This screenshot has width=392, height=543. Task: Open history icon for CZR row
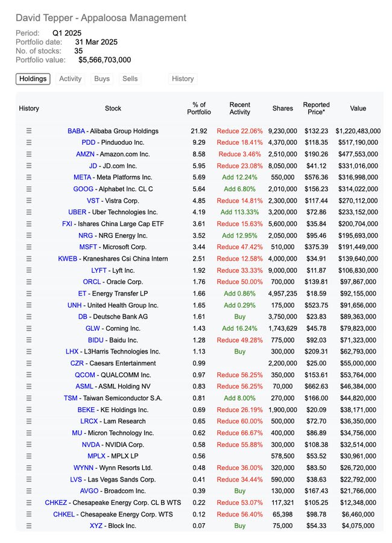pos(29,363)
